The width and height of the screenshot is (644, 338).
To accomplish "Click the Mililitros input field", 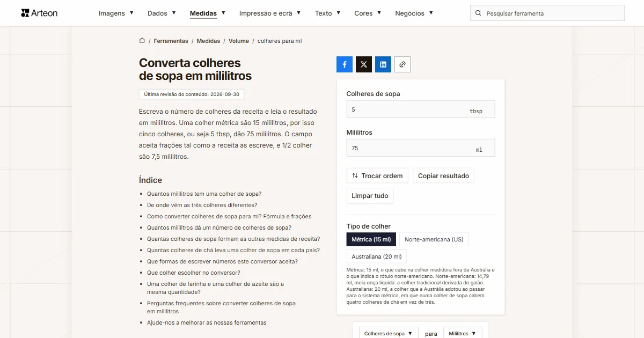I will pyautogui.click(x=421, y=148).
